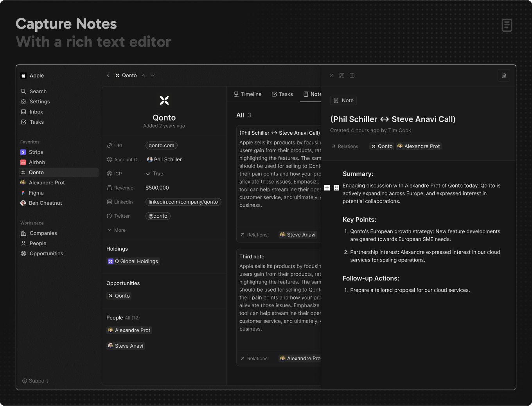Image resolution: width=532 pixels, height=406 pixels.
Task: Switch to the Timeline tab
Action: [x=247, y=94]
